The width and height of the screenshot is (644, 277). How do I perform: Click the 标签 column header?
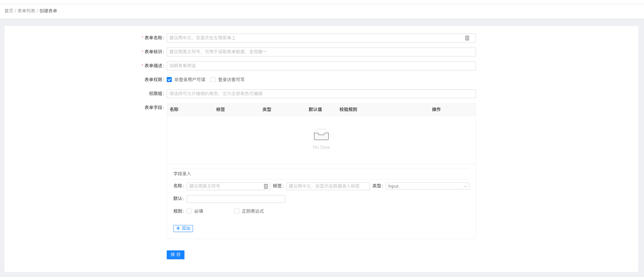tap(221, 109)
